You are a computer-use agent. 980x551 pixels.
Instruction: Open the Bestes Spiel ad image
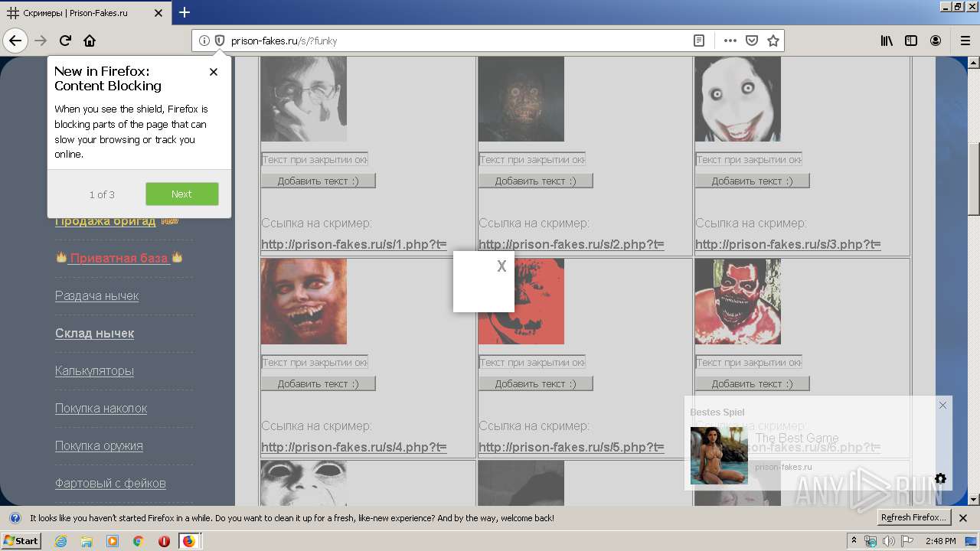[x=719, y=455]
